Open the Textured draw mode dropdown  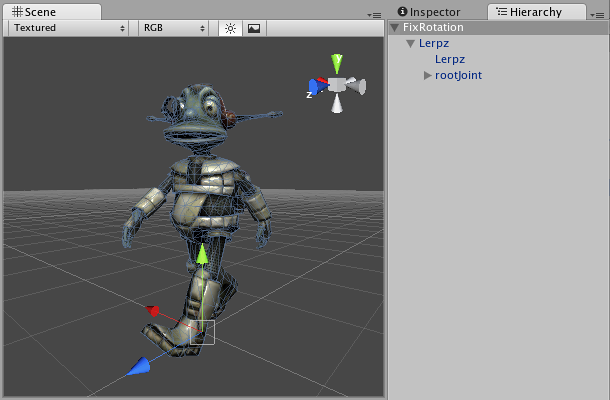[x=70, y=28]
